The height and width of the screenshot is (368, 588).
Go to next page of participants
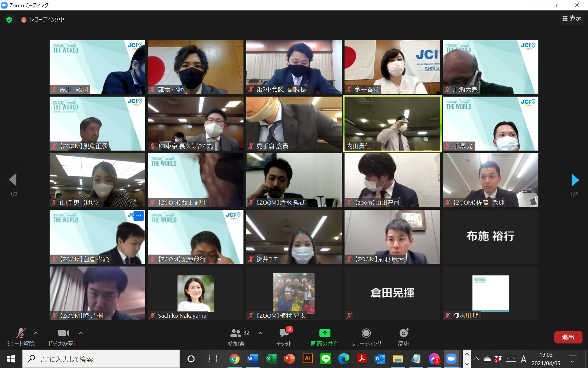(x=575, y=180)
